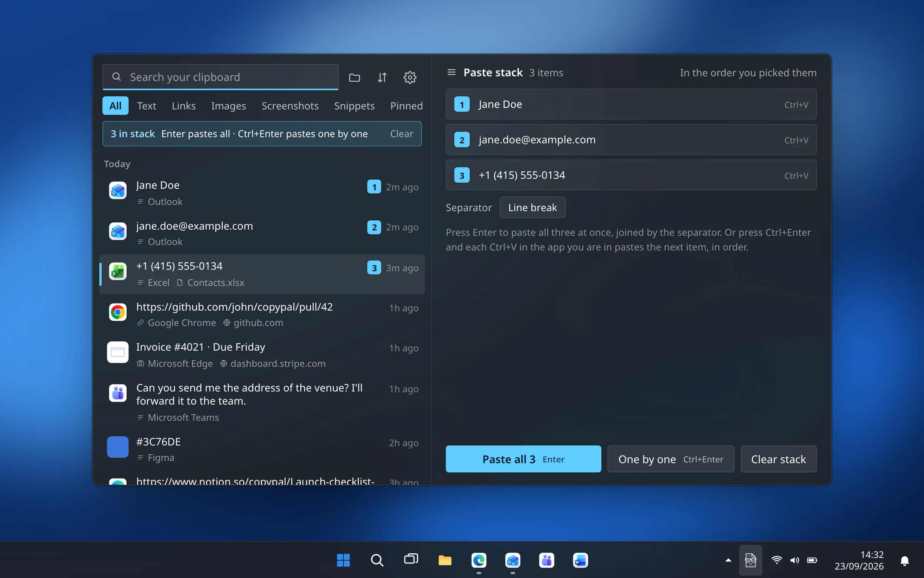Open taskbar Search
Screen dimensions: 924x578
coord(377,560)
